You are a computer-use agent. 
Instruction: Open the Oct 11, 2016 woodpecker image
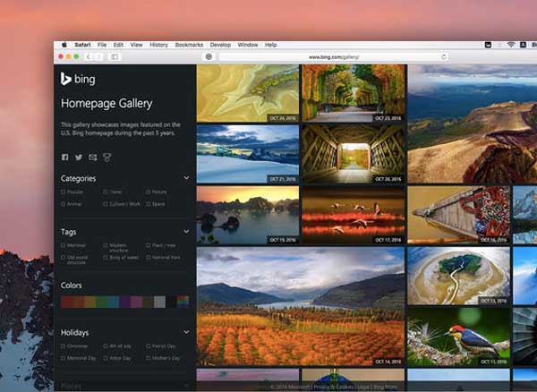[x=458, y=337]
